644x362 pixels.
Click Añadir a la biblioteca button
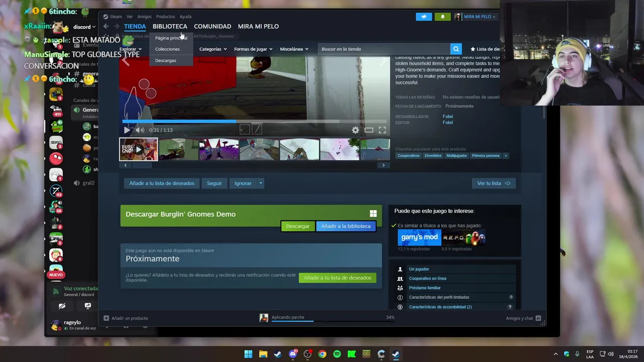pos(346,226)
